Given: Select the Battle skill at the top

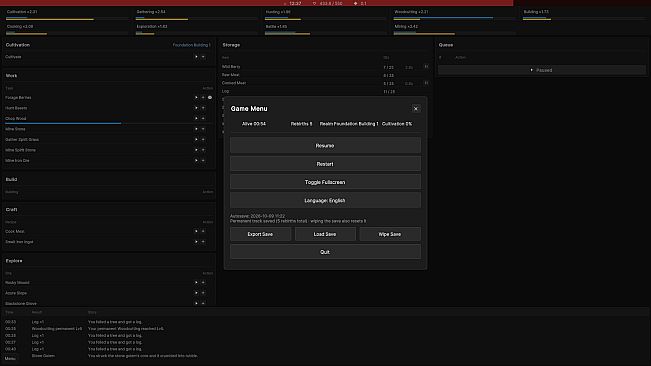Looking at the screenshot, I should (276, 27).
